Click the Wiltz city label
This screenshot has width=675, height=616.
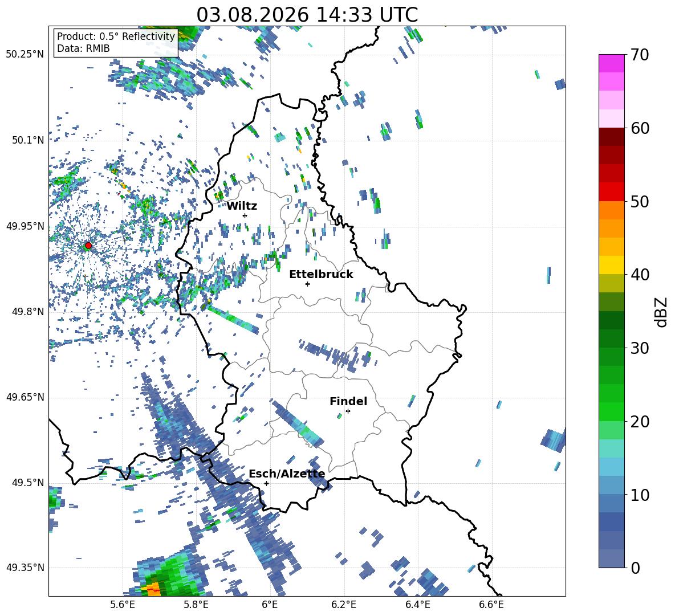(242, 206)
